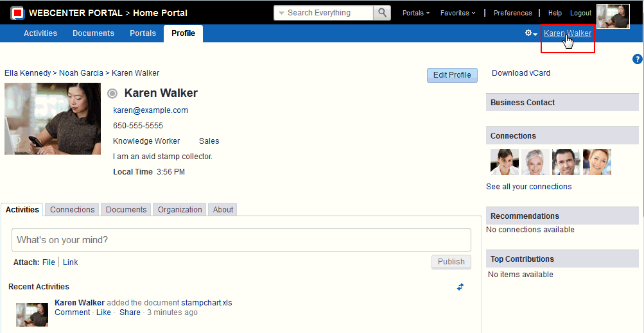Image resolution: width=644 pixels, height=333 pixels.
Task: Click small avatar beside stampchart.xls activity
Action: (32, 314)
